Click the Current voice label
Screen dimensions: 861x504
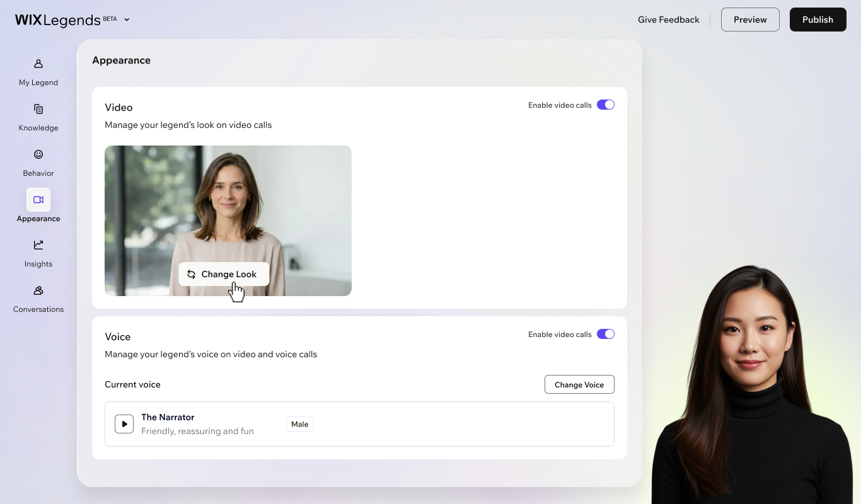[x=132, y=384]
